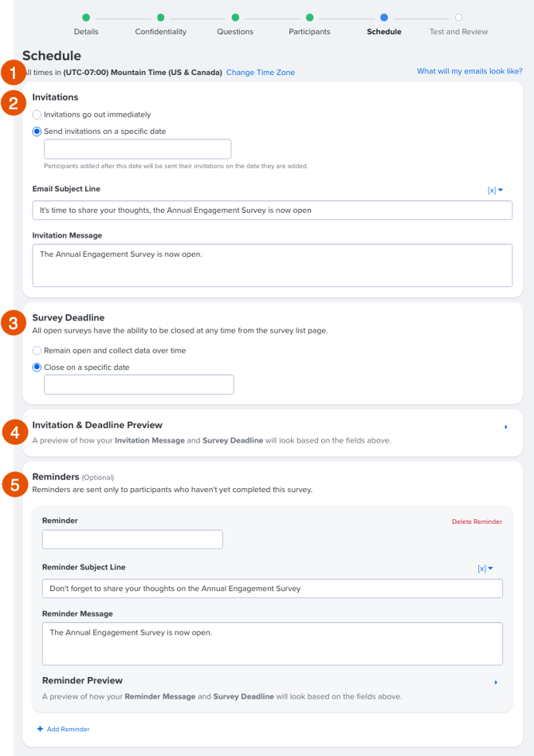
Task: Choose Remain open and collect data over time
Action: pyautogui.click(x=37, y=351)
